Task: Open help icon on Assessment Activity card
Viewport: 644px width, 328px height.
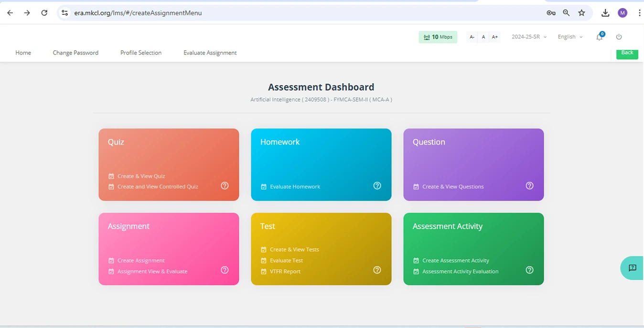Action: (529, 270)
